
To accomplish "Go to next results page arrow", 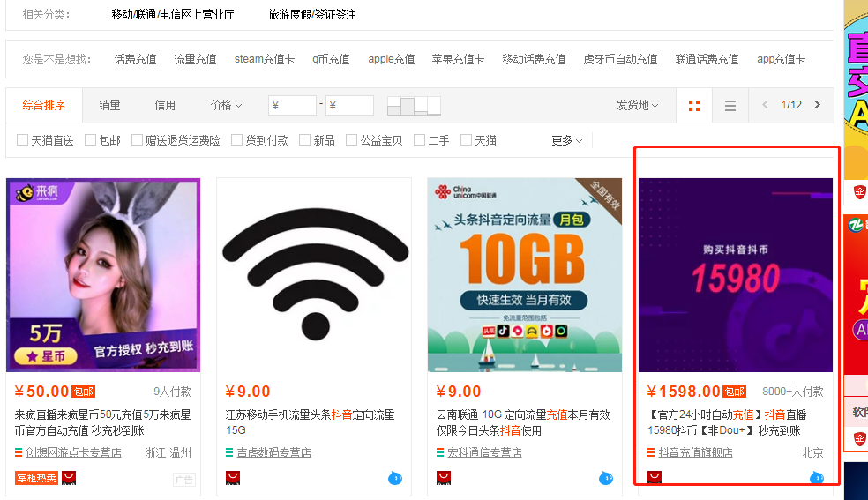I will click(x=818, y=105).
